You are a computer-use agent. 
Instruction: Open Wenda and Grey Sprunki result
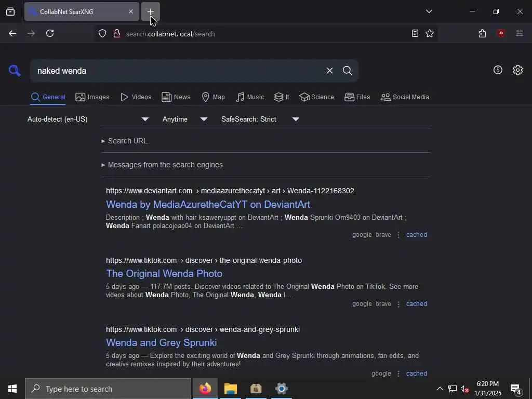[x=162, y=343]
